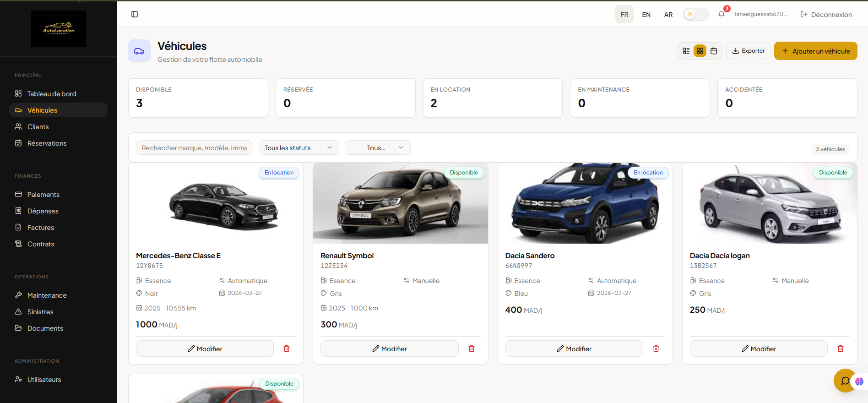Image resolution: width=868 pixels, height=403 pixels.
Task: Click the vehicle search input field
Action: (x=195, y=147)
